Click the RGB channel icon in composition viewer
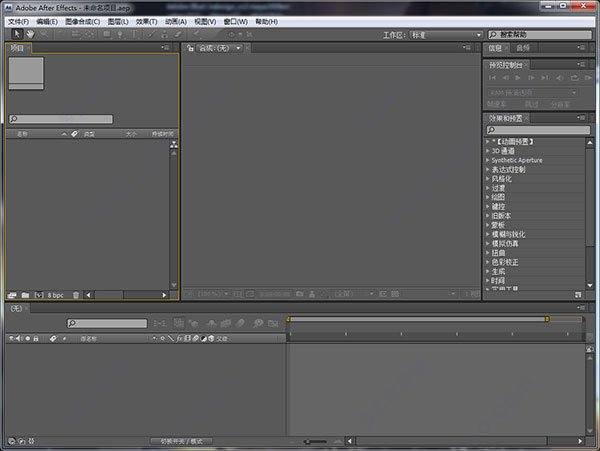 [324, 294]
